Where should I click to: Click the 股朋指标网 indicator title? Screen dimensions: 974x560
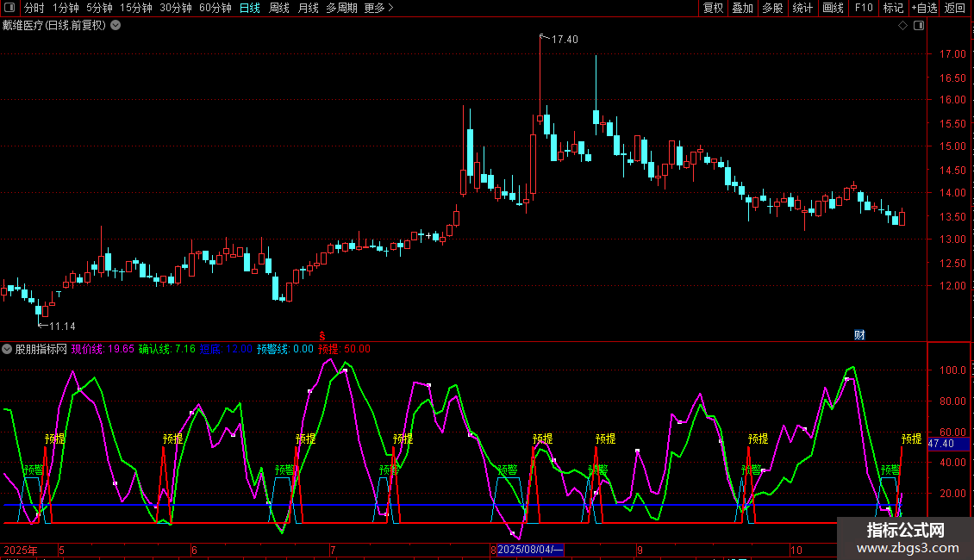point(41,350)
